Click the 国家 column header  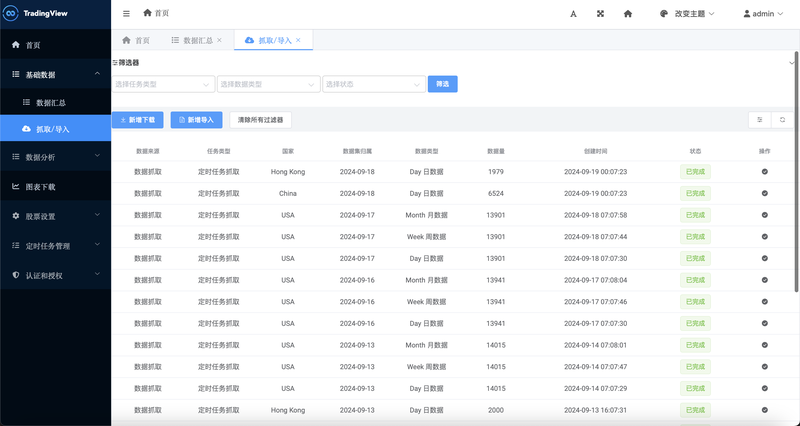click(x=288, y=152)
